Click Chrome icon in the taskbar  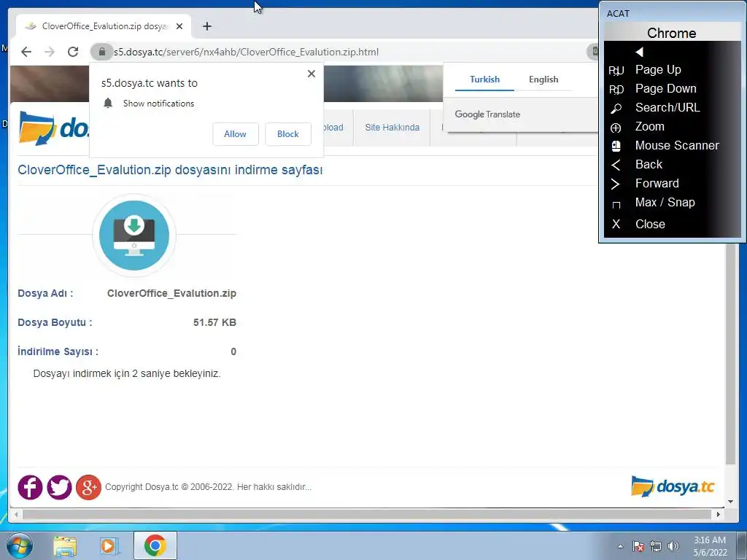pos(155,545)
